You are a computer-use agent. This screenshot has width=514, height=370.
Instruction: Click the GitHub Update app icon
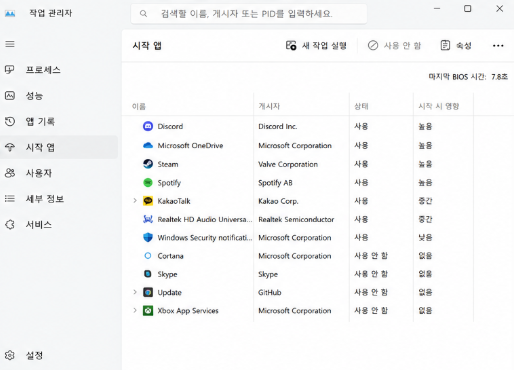pos(148,292)
